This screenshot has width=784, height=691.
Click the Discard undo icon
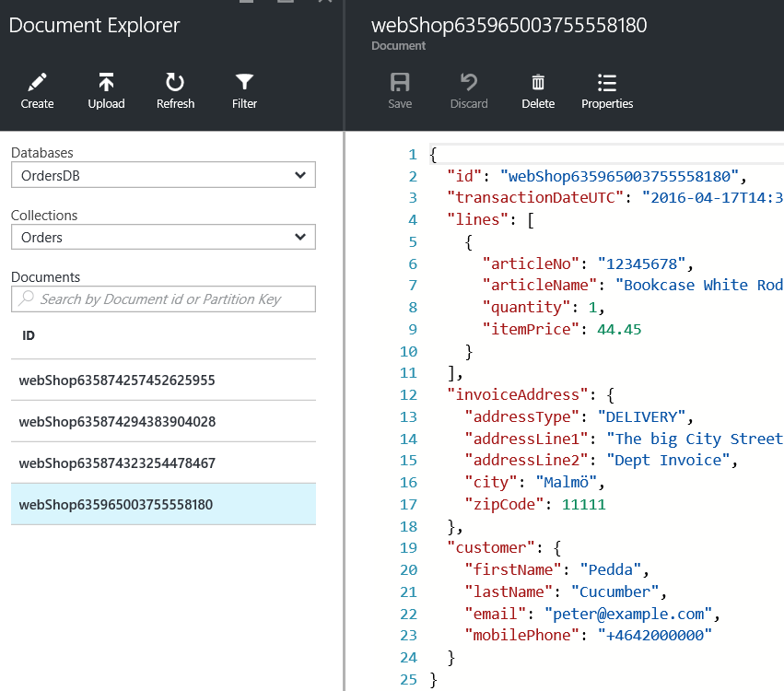(469, 83)
